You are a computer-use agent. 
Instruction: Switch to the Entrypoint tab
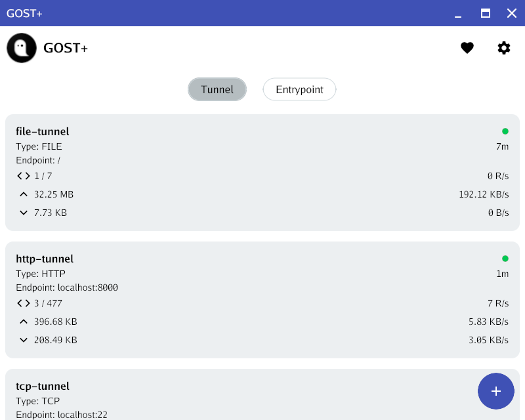[299, 89]
